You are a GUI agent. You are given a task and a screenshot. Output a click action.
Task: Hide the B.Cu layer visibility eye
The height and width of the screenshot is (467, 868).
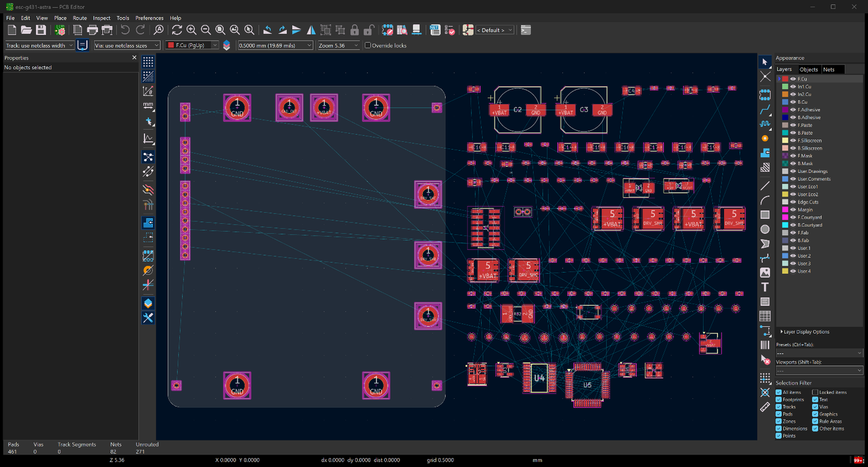[x=793, y=102]
